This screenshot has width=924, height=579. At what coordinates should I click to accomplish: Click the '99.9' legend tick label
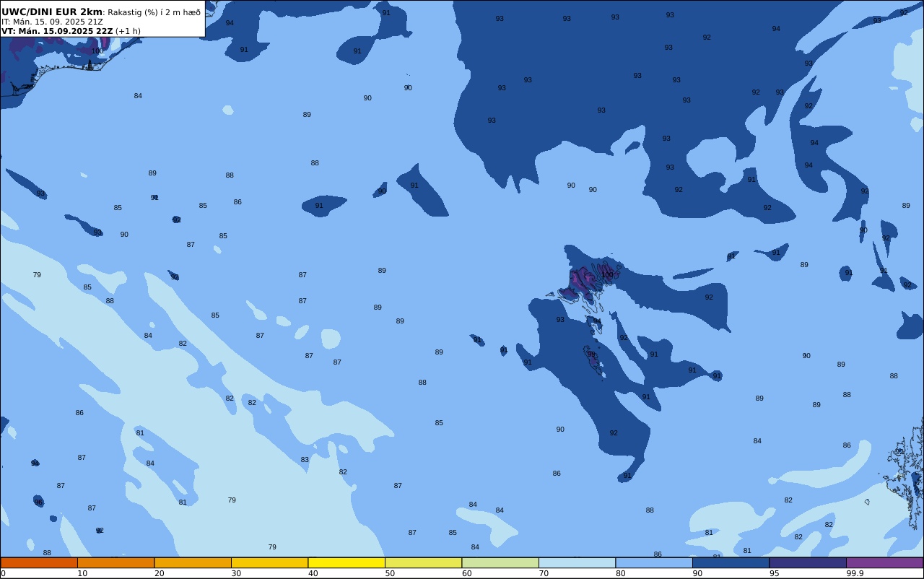click(x=855, y=573)
